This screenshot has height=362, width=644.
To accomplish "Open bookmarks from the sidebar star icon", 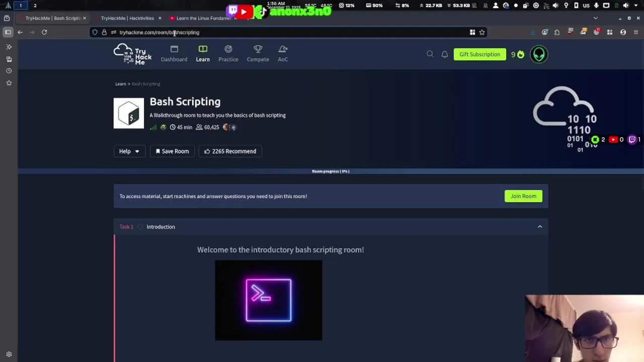I will pos(9,83).
